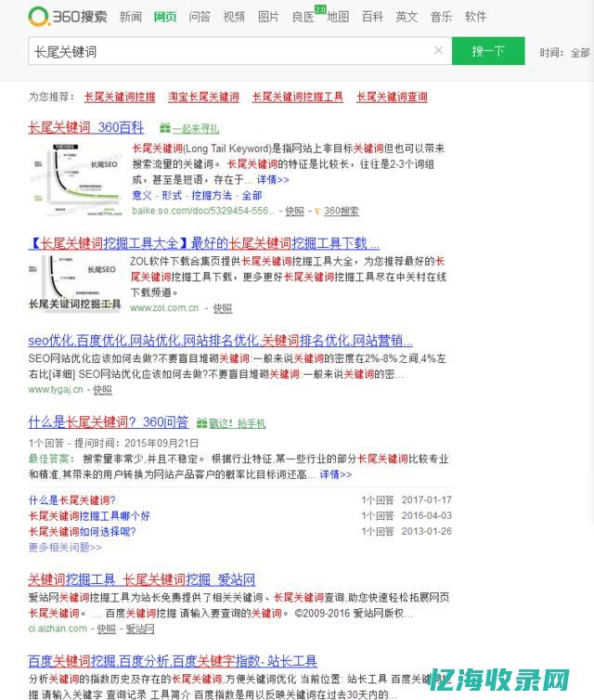The image size is (594, 700).
Task: Click suggestion 淘宝长尾关键词
Action: pos(203,97)
